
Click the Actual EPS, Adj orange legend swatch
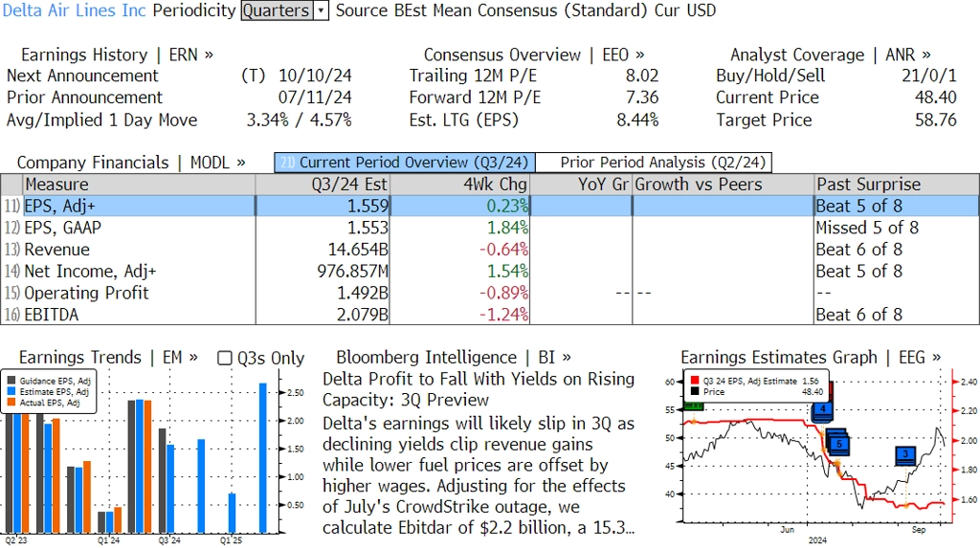(11, 403)
